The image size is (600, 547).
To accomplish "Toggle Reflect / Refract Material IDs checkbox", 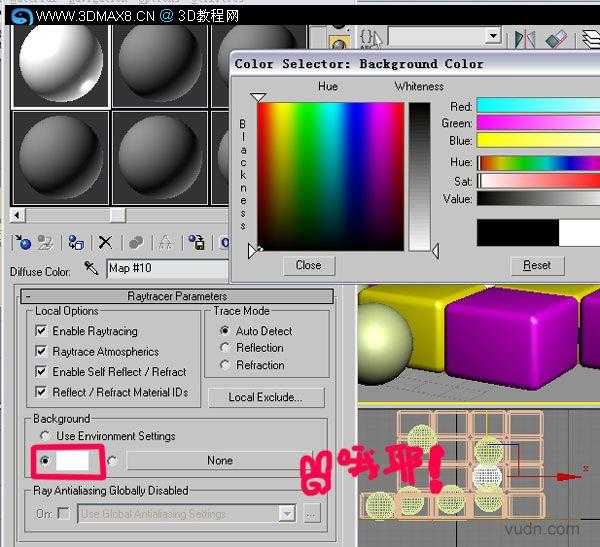I will pos(41,392).
